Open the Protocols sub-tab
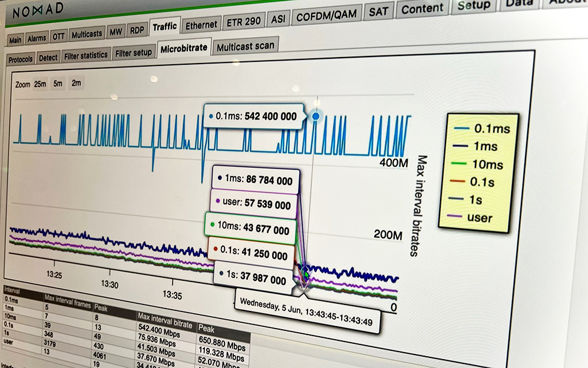Viewport: 588px width, 368px height. [21, 59]
